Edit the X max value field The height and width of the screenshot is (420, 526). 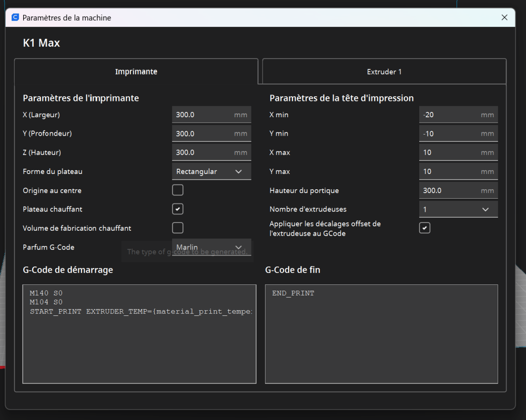point(458,152)
